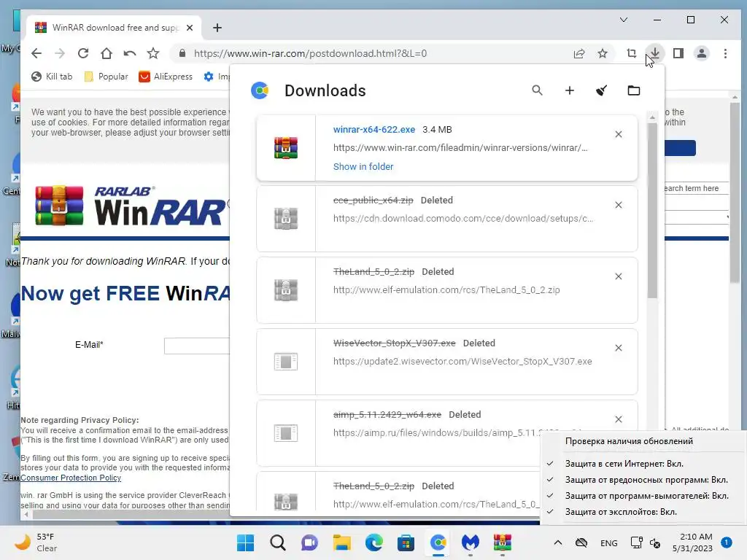Screen dimensions: 747x560
Task: Click Show in folder for WinRAR download
Action: tap(363, 167)
